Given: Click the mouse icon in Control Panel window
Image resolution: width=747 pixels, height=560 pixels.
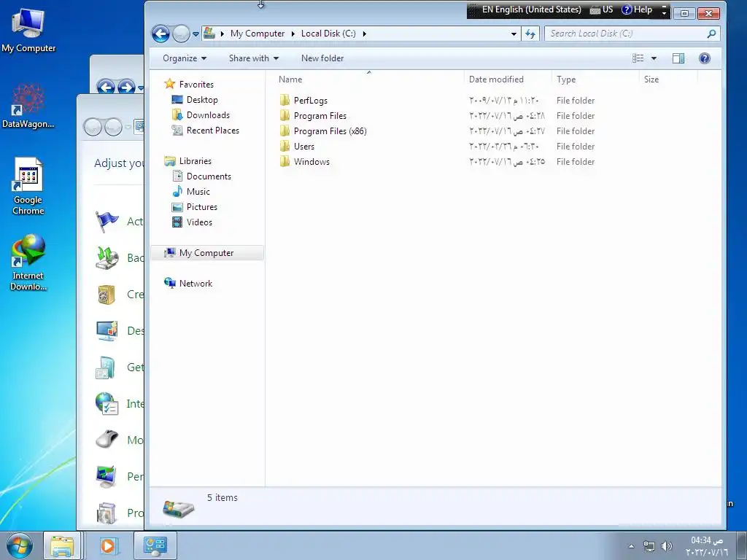Looking at the screenshot, I should [x=107, y=439].
